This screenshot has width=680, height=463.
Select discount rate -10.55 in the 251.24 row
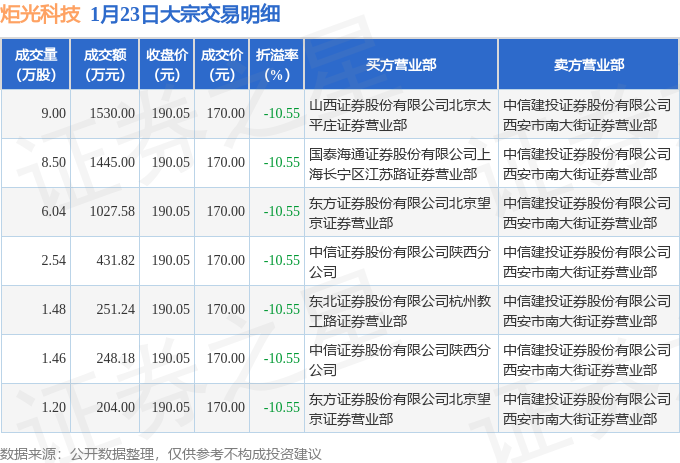(x=282, y=310)
